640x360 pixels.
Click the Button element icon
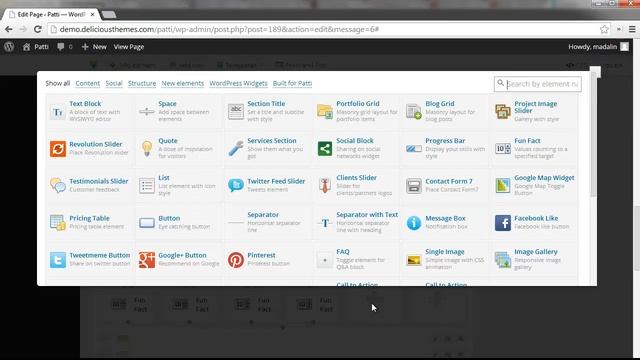click(x=147, y=223)
